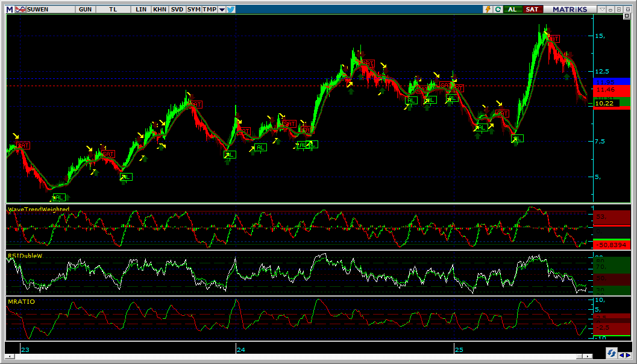Open the TL currency selector
Screen dimensions: 637x364
click(x=113, y=10)
